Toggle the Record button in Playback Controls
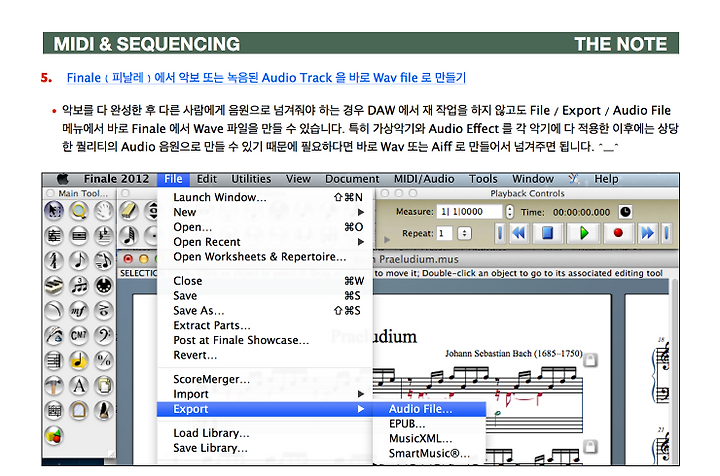720x476 pixels. point(618,233)
